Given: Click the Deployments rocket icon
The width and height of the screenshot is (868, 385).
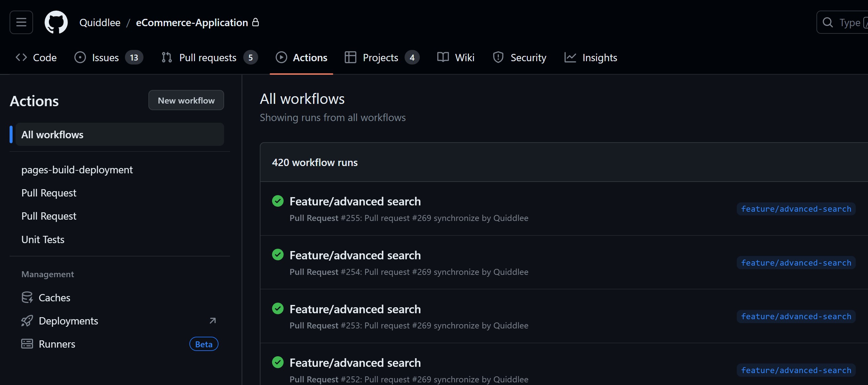Looking at the screenshot, I should click(x=27, y=321).
